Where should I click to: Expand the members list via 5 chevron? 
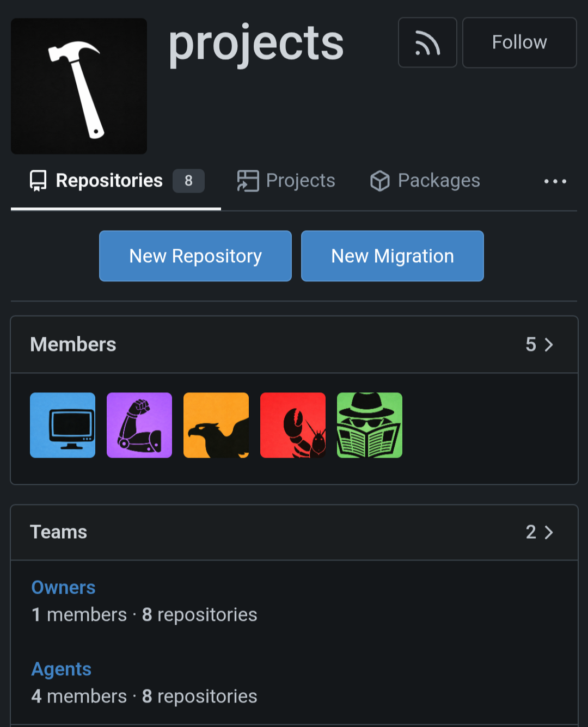pos(540,344)
